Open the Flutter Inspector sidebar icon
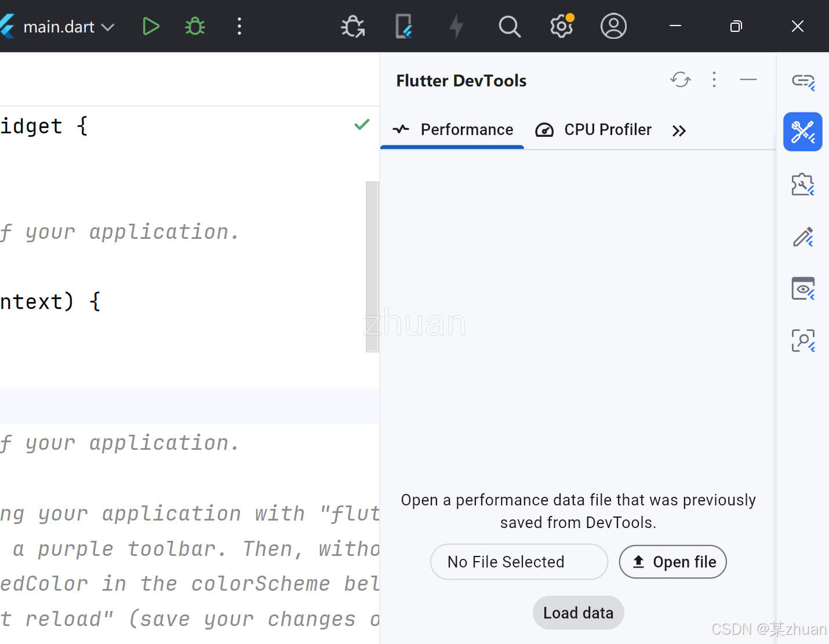 click(803, 340)
